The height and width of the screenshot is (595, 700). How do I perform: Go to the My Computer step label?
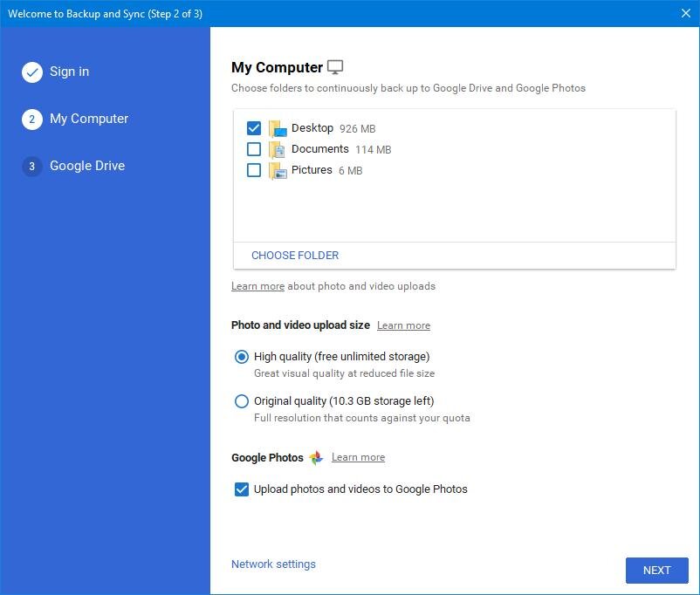pyautogui.click(x=89, y=119)
